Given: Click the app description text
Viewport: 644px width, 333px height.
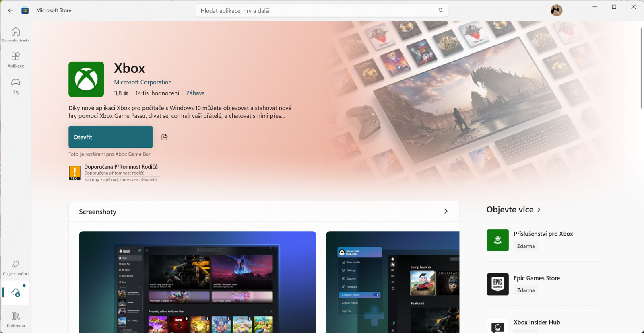Looking at the screenshot, I should 180,112.
